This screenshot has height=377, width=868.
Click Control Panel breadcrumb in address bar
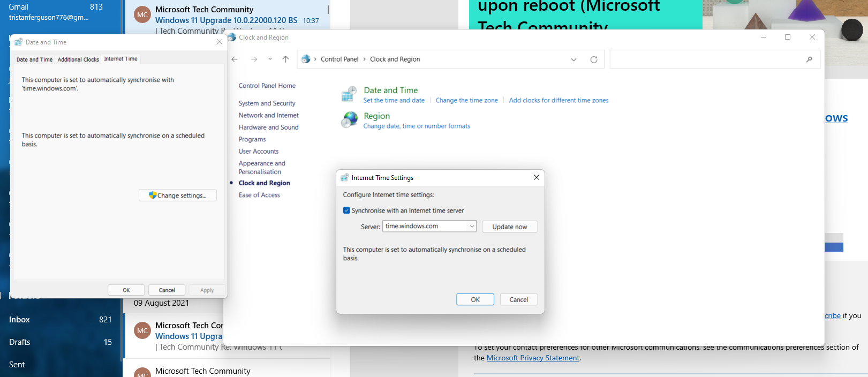click(x=339, y=59)
